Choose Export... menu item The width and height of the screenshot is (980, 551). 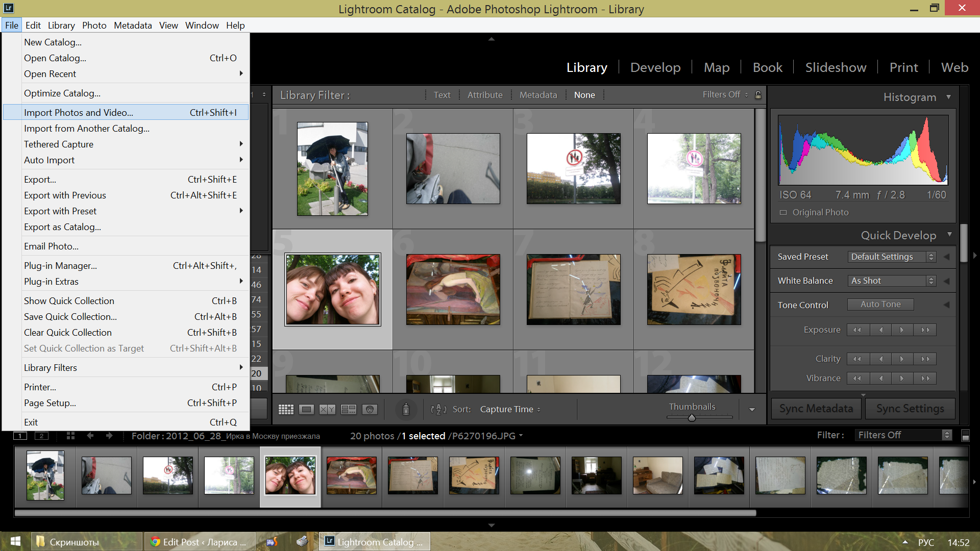click(126, 180)
